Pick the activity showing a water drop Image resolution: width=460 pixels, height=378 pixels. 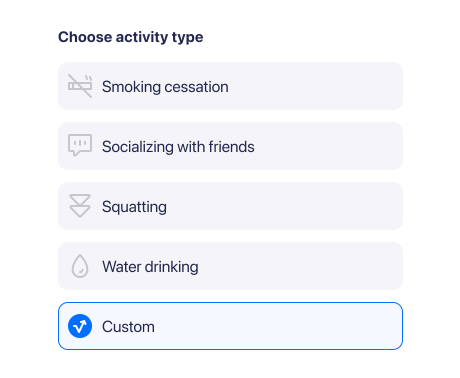coord(230,266)
